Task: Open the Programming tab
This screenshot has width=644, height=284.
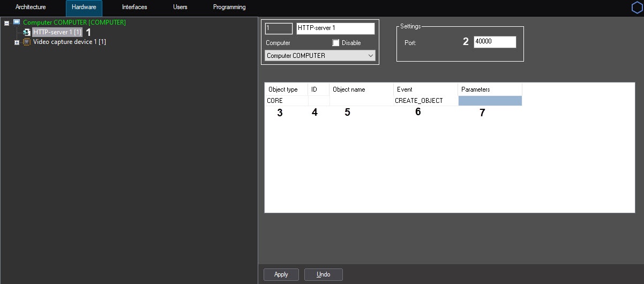Action: pyautogui.click(x=229, y=8)
